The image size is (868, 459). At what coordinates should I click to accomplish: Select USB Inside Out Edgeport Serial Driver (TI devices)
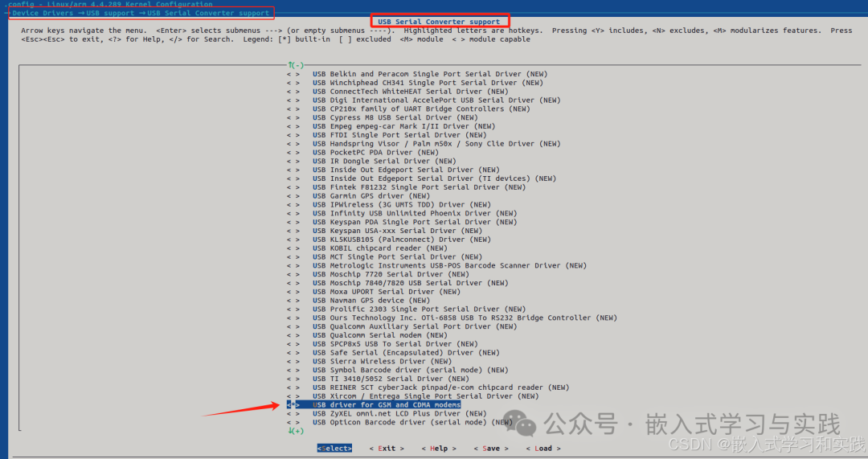(x=421, y=178)
